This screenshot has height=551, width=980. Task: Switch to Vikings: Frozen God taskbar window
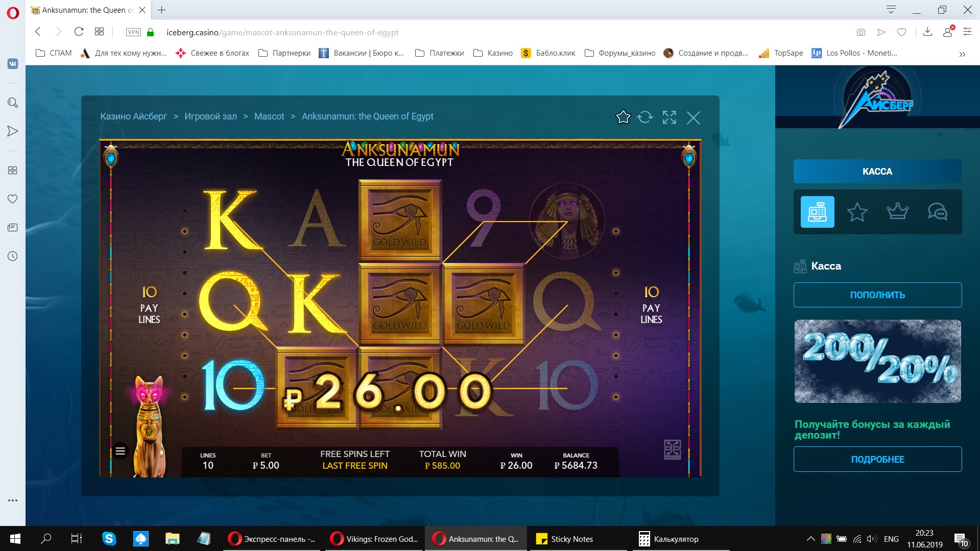(374, 539)
